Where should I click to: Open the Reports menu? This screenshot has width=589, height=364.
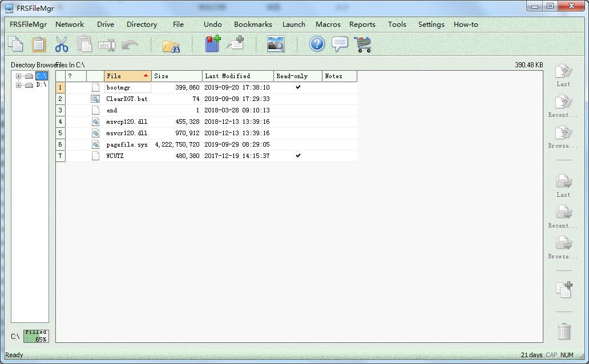coord(362,25)
